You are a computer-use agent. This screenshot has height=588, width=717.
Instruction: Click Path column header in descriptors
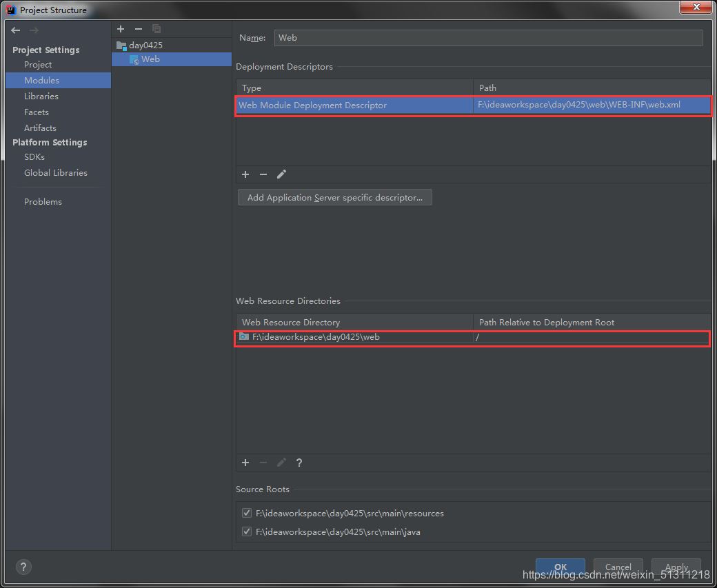pos(592,88)
